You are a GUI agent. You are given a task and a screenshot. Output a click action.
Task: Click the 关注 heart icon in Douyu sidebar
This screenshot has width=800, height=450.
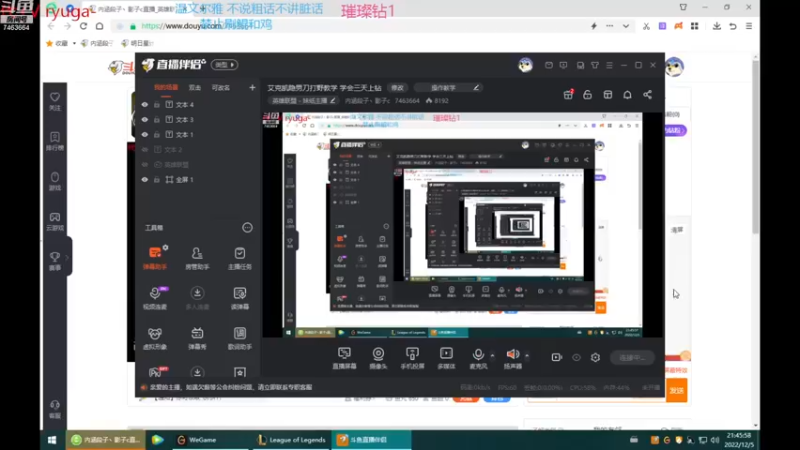(x=55, y=102)
